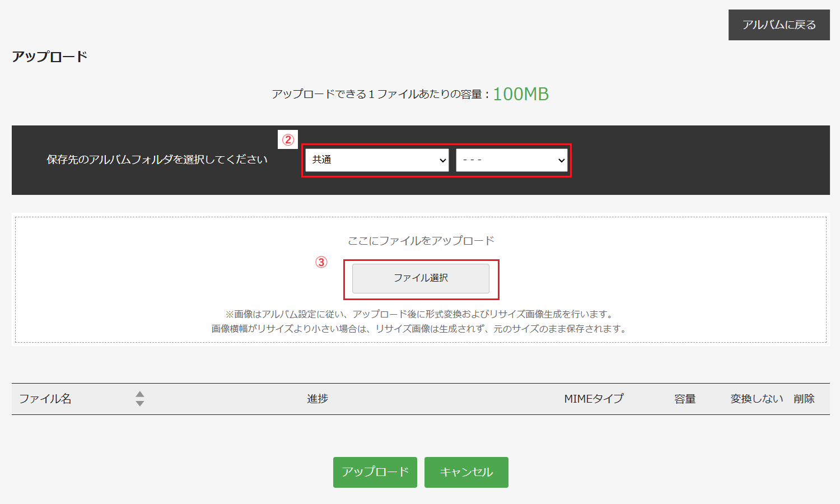This screenshot has width=840, height=504.
Task: Click the green アップロード button
Action: 375,472
